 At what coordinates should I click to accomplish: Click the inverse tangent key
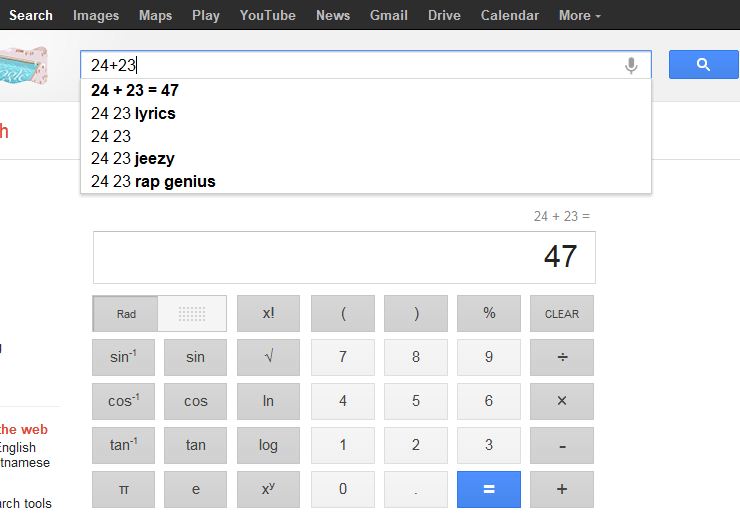[123, 445]
